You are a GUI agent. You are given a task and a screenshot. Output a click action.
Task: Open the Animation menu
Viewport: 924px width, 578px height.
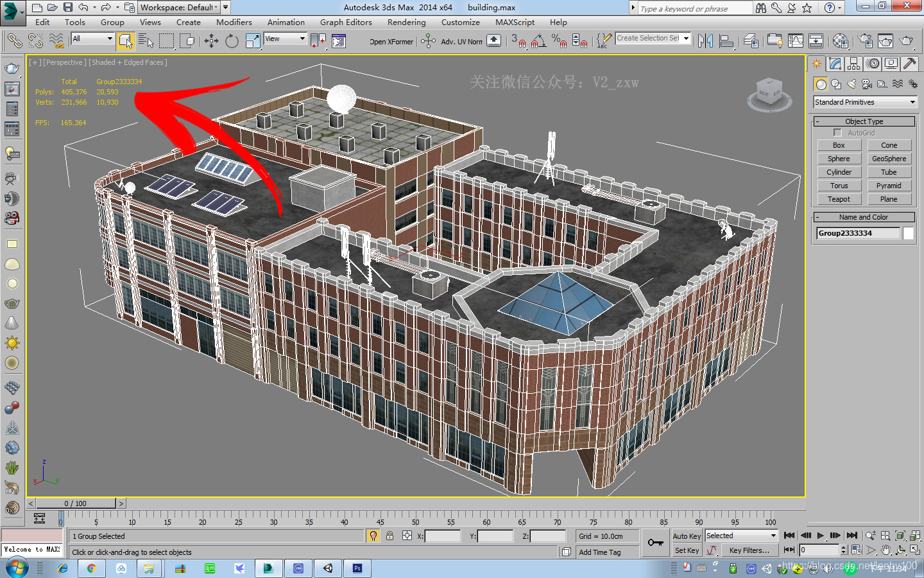[286, 22]
